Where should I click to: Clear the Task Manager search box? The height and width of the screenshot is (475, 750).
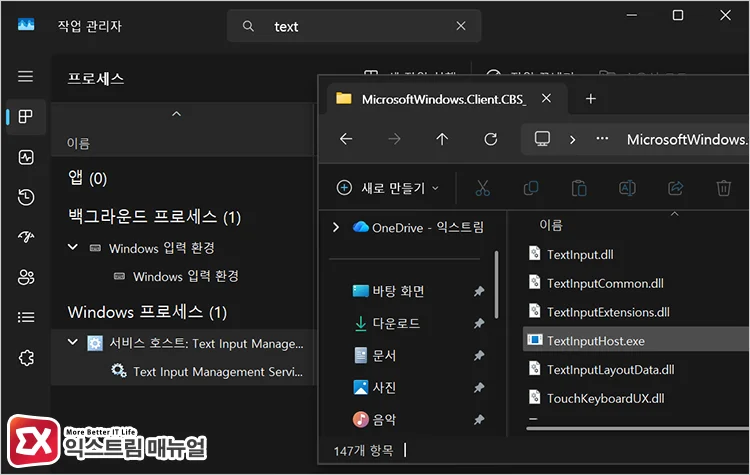(x=461, y=26)
